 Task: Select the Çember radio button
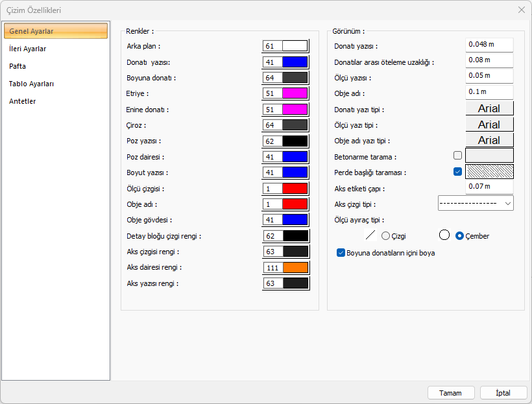click(460, 236)
